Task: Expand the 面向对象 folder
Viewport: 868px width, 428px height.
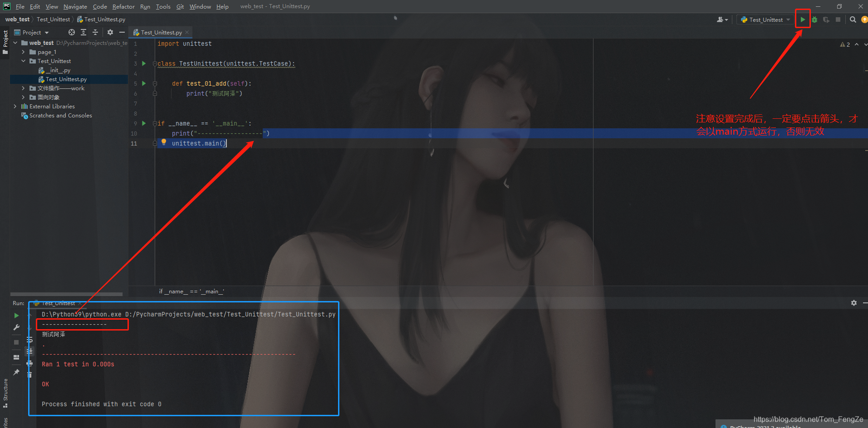Action: click(24, 97)
